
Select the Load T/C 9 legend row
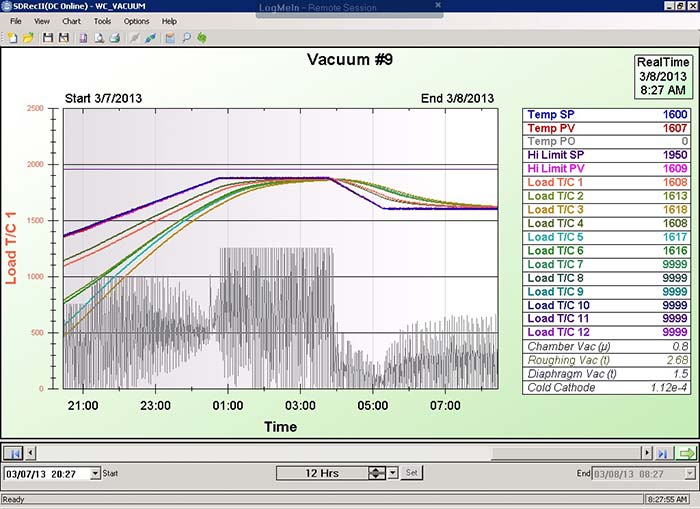point(606,292)
